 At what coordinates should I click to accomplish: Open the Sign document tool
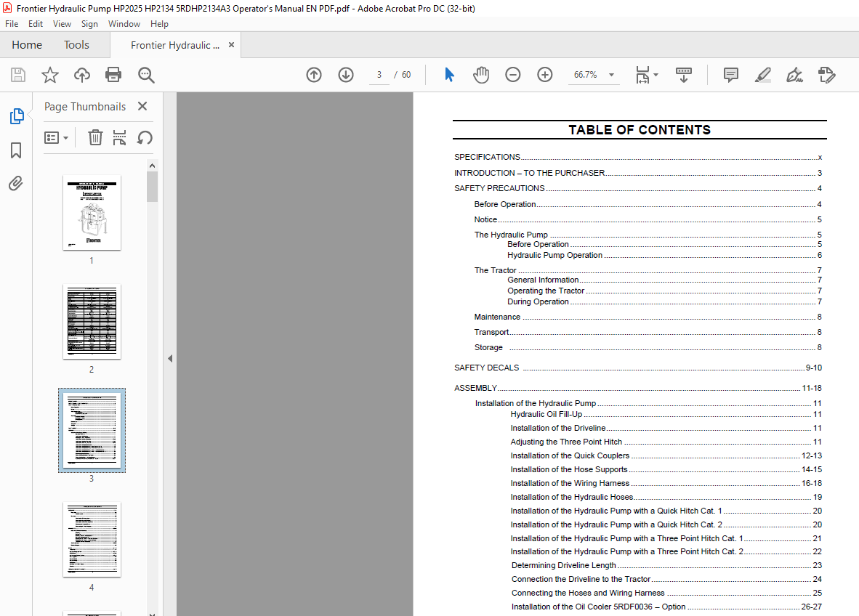point(794,75)
